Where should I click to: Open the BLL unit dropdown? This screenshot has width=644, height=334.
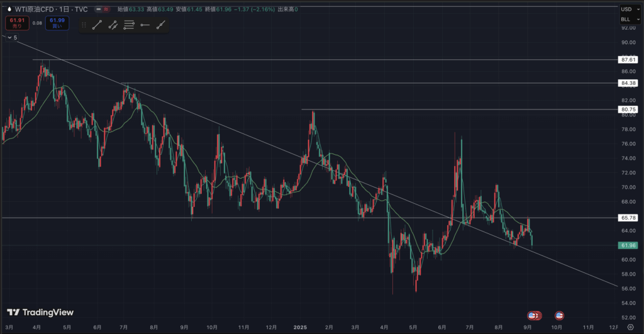(628, 19)
